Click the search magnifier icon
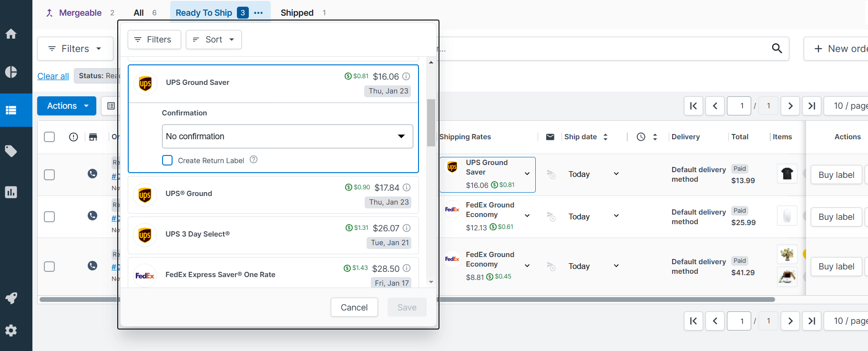 (x=777, y=48)
